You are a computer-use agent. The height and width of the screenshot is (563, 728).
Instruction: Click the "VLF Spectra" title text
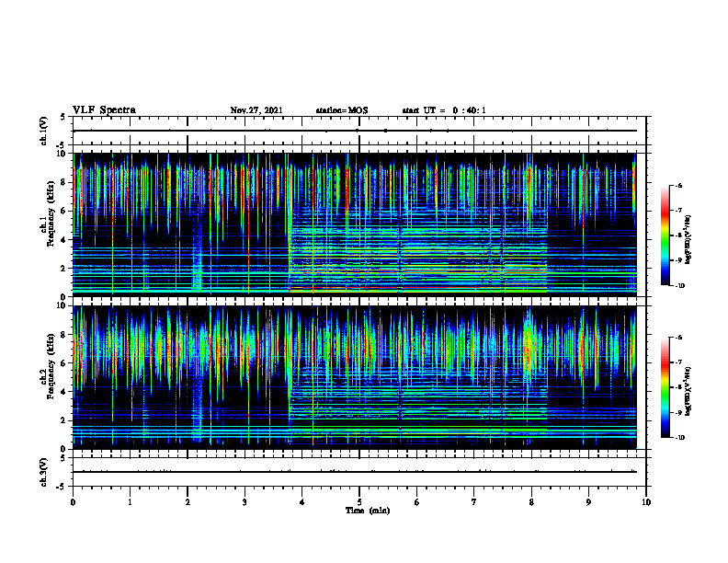104,109
